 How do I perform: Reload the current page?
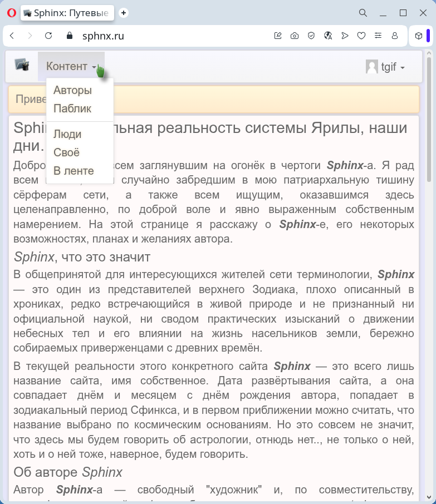(48, 36)
